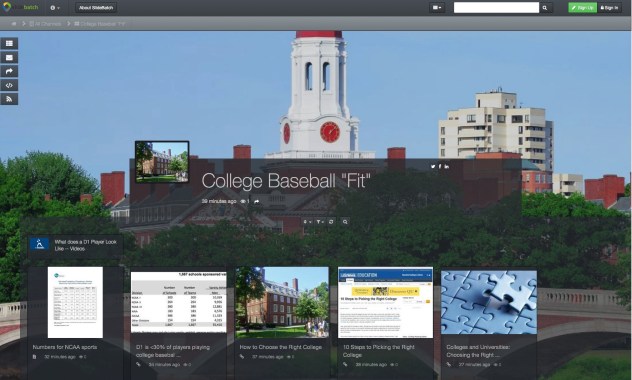Screen dimensions: 632x380
Task: Open the sort dropdown in the channel toolbar
Action: [307, 222]
